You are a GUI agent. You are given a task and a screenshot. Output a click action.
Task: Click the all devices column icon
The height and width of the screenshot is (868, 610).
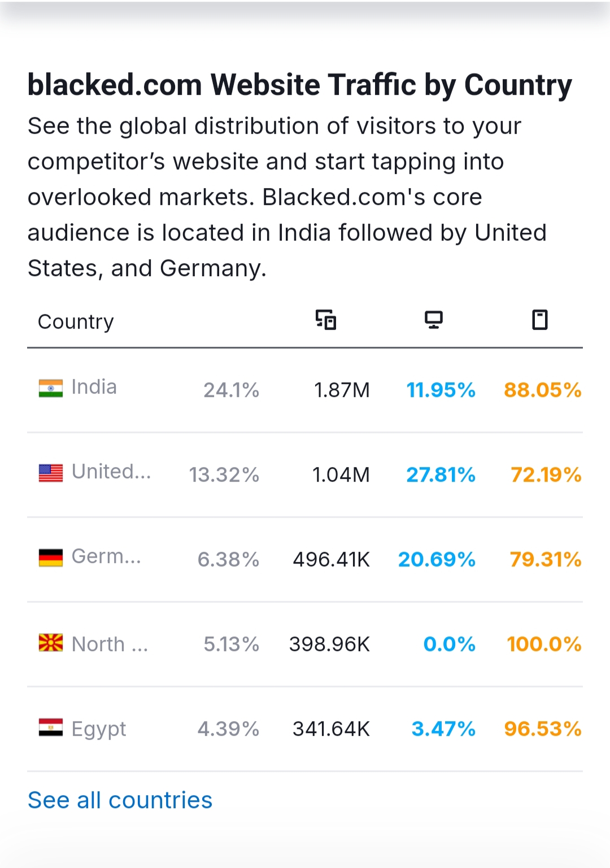tap(326, 320)
